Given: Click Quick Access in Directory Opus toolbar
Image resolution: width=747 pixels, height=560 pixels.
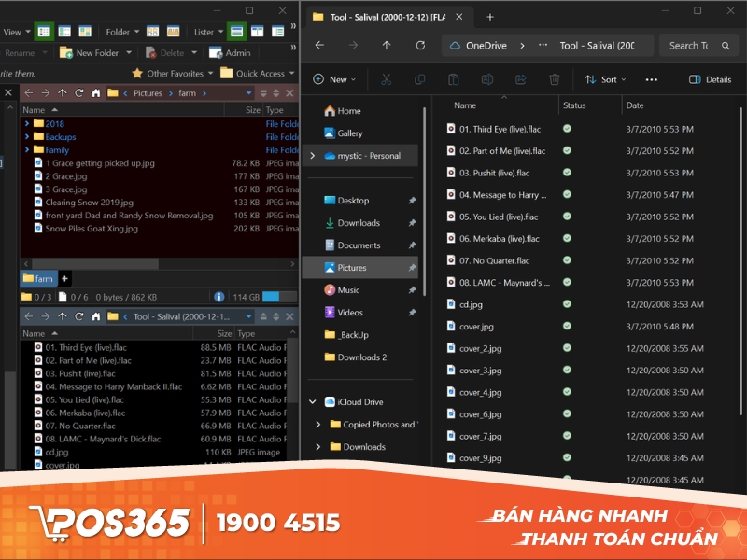Looking at the screenshot, I should [x=259, y=73].
